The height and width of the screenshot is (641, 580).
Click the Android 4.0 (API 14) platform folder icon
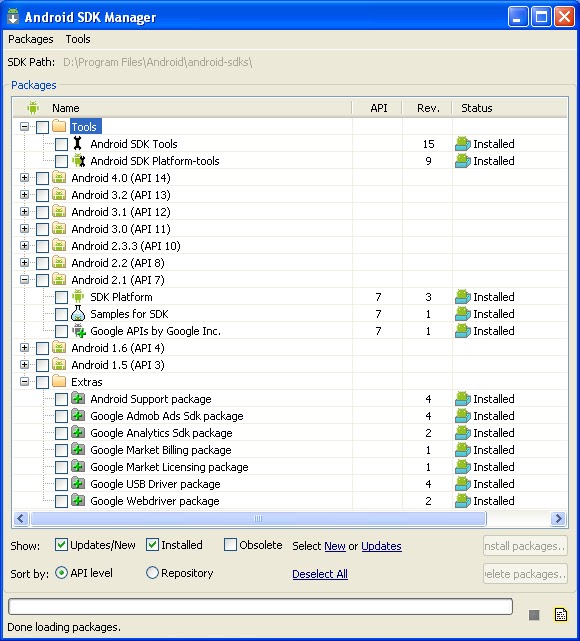pyautogui.click(x=59, y=177)
